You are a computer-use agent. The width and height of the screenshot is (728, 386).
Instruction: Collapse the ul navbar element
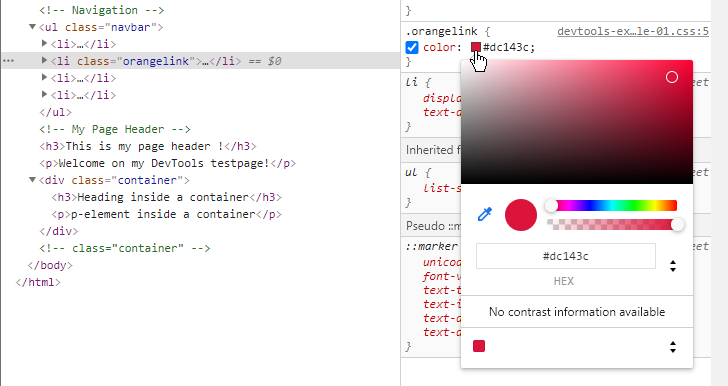pos(32,27)
